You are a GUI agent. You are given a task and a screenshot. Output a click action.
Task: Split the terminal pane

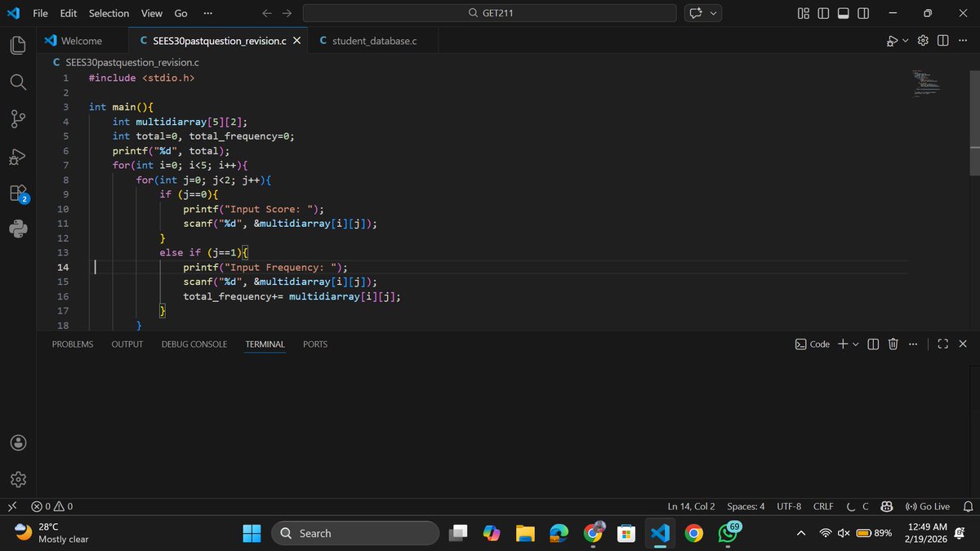click(873, 344)
